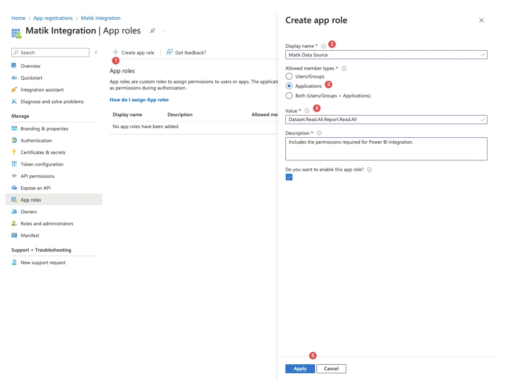Click the Authentication icon
The height and width of the screenshot is (392, 532).
pos(14,140)
